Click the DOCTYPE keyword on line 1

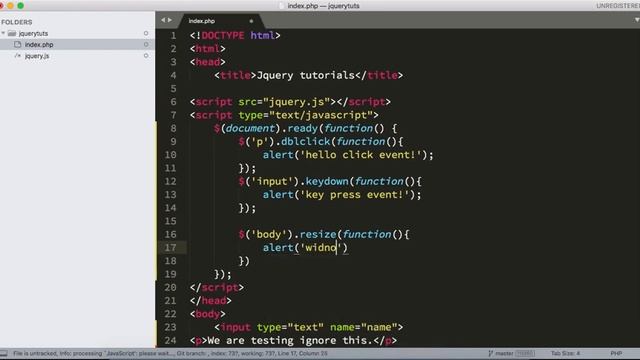pyautogui.click(x=223, y=36)
